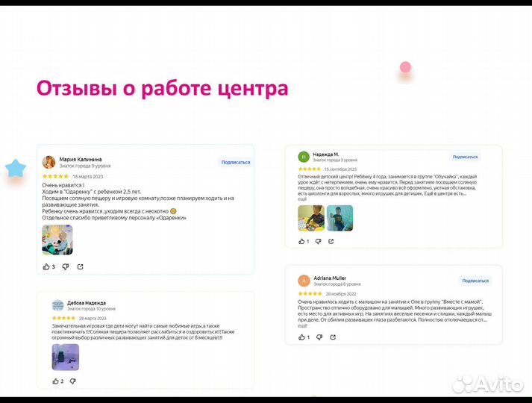Click the name Дебова Надежда
Image resolution: width=532 pixels, height=403 pixels.
point(86,302)
